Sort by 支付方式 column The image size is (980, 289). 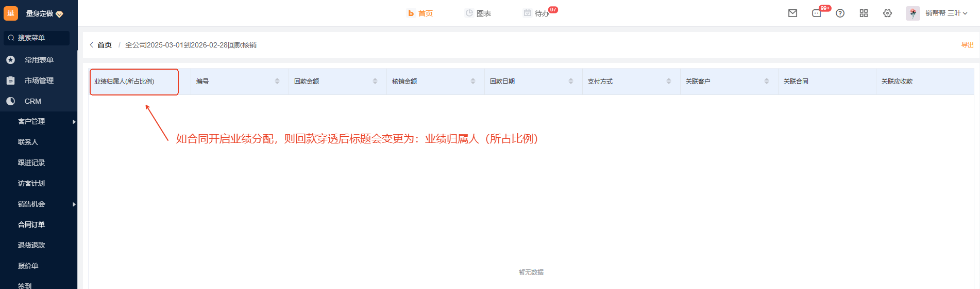pyautogui.click(x=669, y=81)
